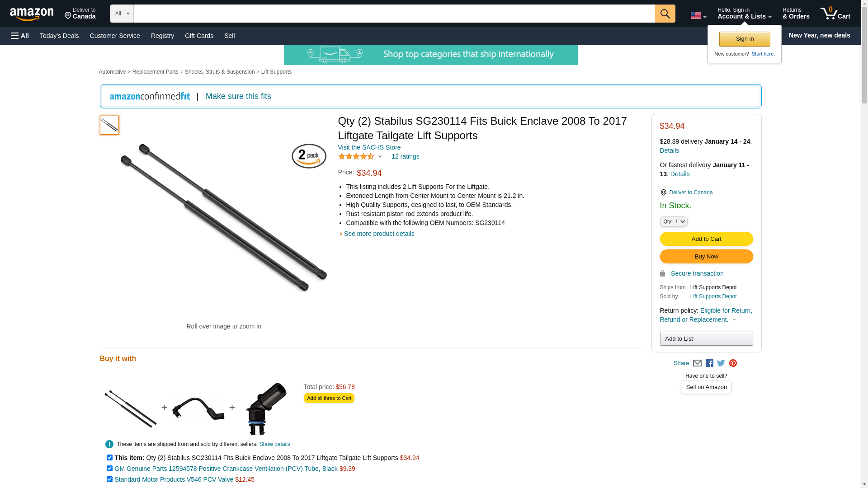
Task: Open the All hamburger menu
Action: (20, 36)
